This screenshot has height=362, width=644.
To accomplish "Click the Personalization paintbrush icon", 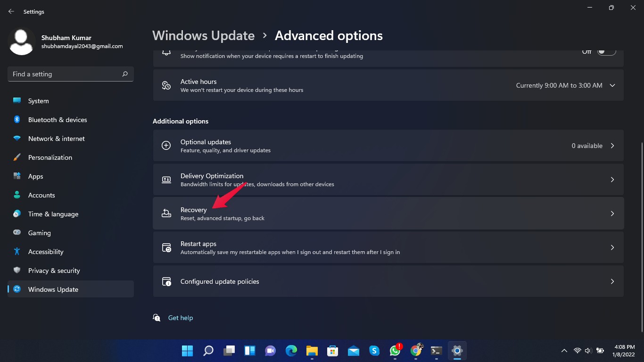I will pyautogui.click(x=17, y=157).
